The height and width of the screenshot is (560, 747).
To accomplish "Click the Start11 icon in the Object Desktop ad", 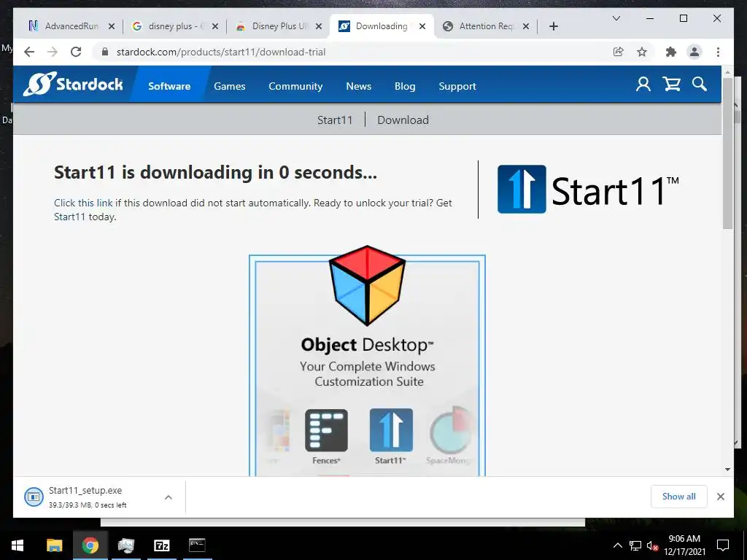I will point(391,430).
